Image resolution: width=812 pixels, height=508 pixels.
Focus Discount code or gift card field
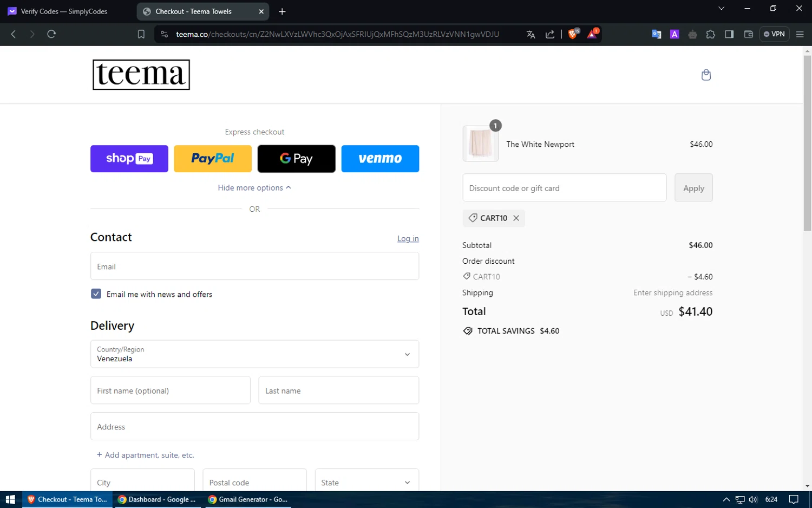click(565, 187)
